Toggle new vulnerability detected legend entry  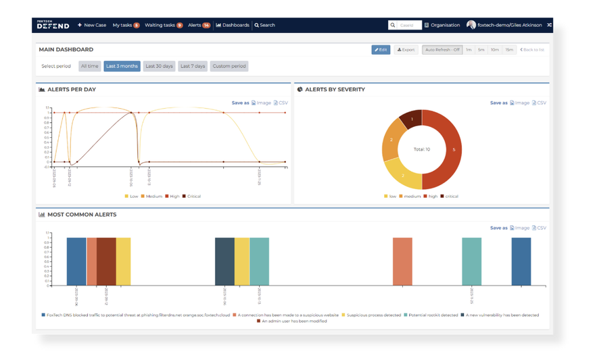pos(500,315)
